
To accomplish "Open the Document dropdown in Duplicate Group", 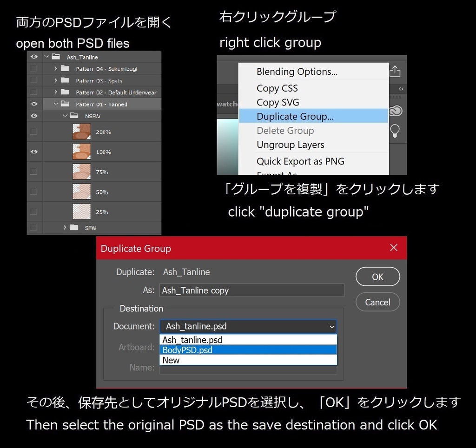I will [332, 326].
